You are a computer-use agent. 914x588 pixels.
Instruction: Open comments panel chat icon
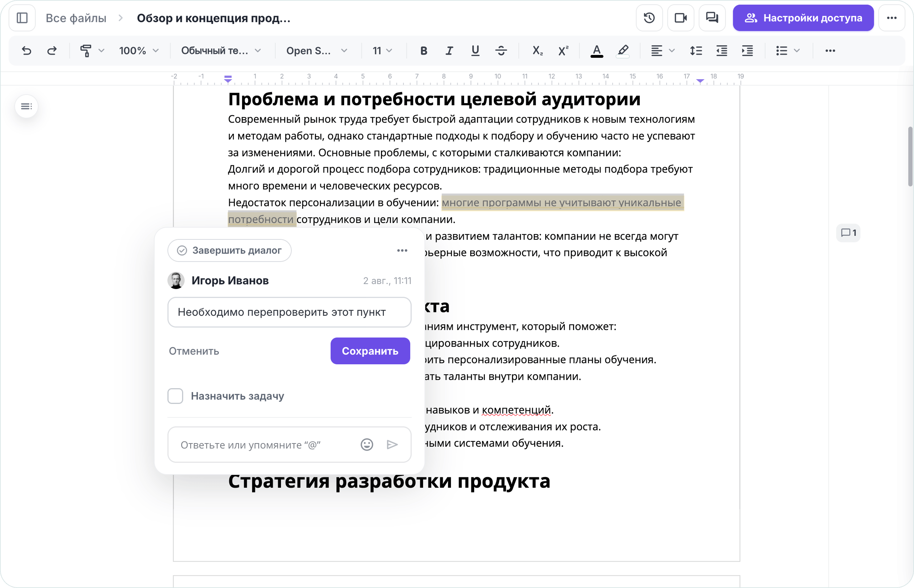tap(712, 18)
